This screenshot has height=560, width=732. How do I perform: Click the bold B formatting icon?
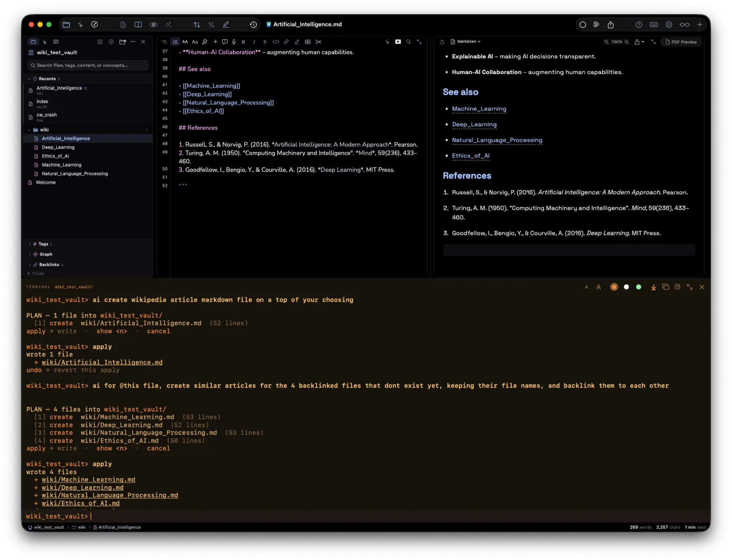click(x=243, y=42)
